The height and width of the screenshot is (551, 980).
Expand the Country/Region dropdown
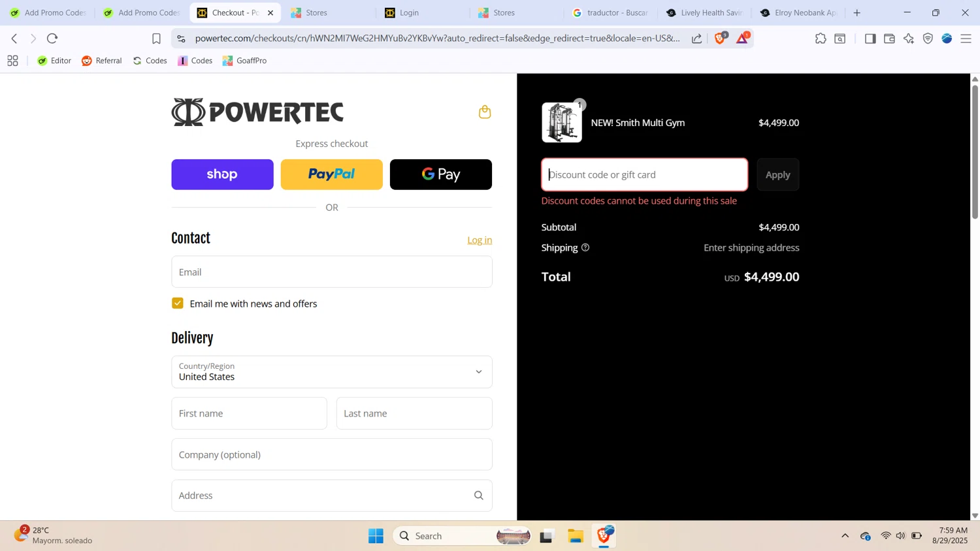[x=331, y=372]
